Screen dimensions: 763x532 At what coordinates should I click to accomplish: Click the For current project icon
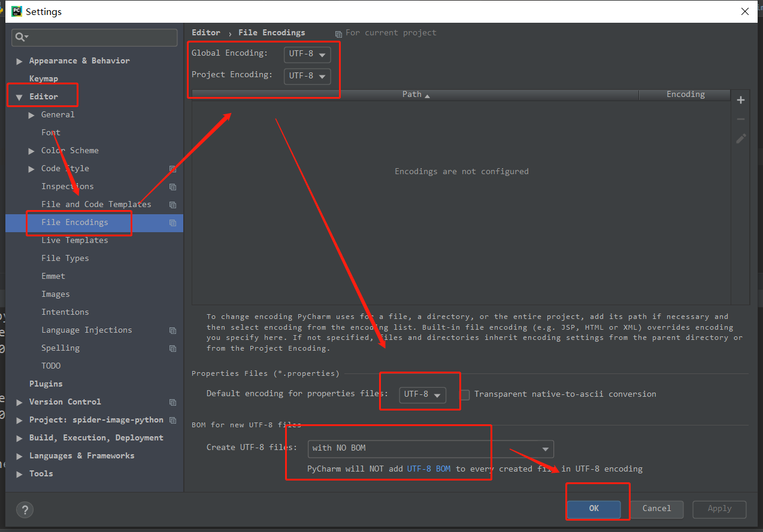pyautogui.click(x=338, y=34)
